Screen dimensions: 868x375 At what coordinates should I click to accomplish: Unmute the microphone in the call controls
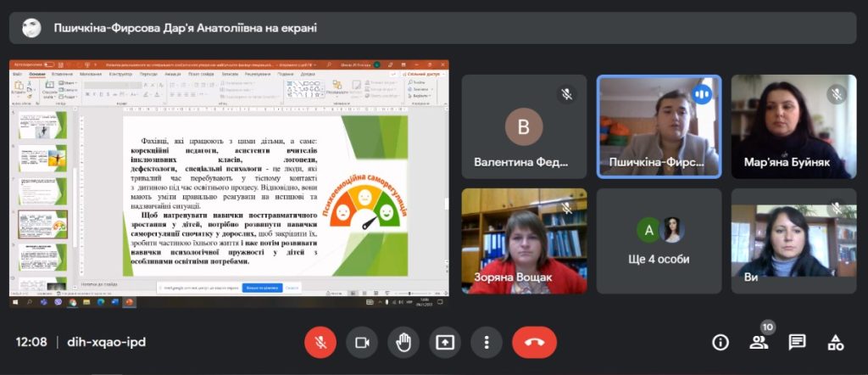tap(320, 342)
